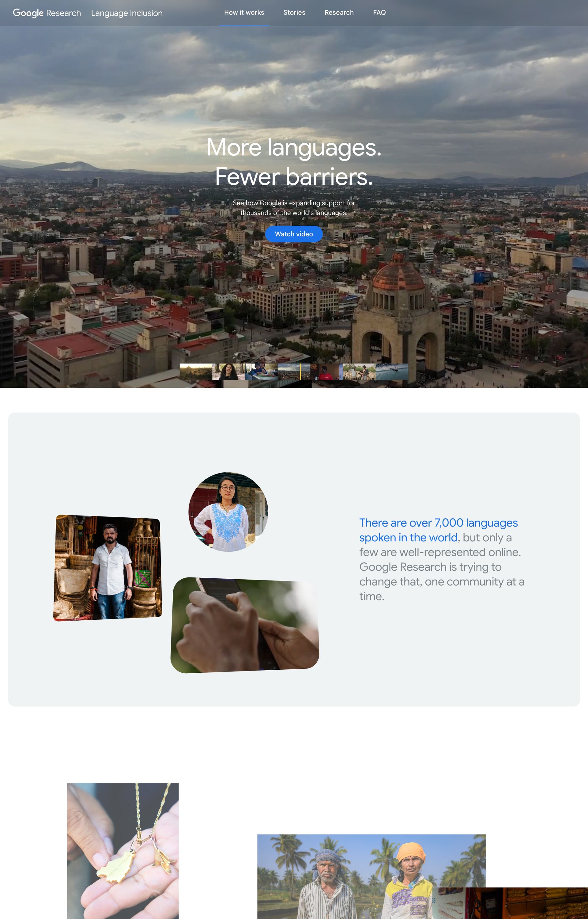Select the man in red shirt thumbnail
Image resolution: width=588 pixels, height=919 pixels.
326,372
